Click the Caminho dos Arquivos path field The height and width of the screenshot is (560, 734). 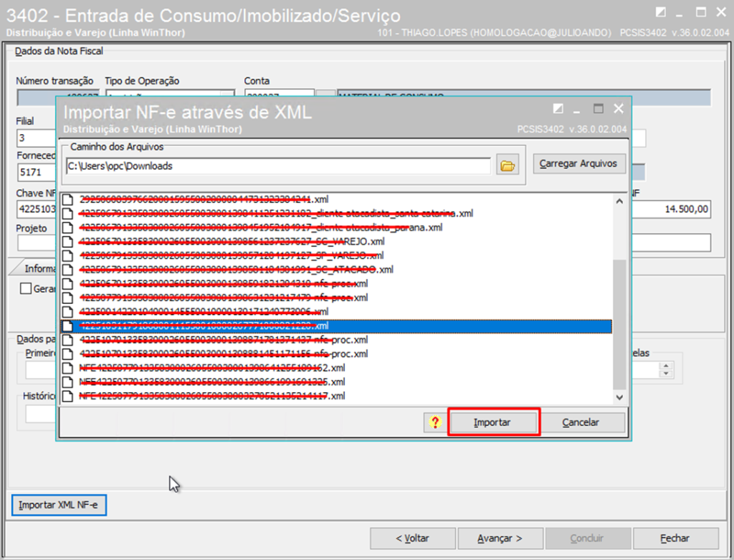[277, 166]
